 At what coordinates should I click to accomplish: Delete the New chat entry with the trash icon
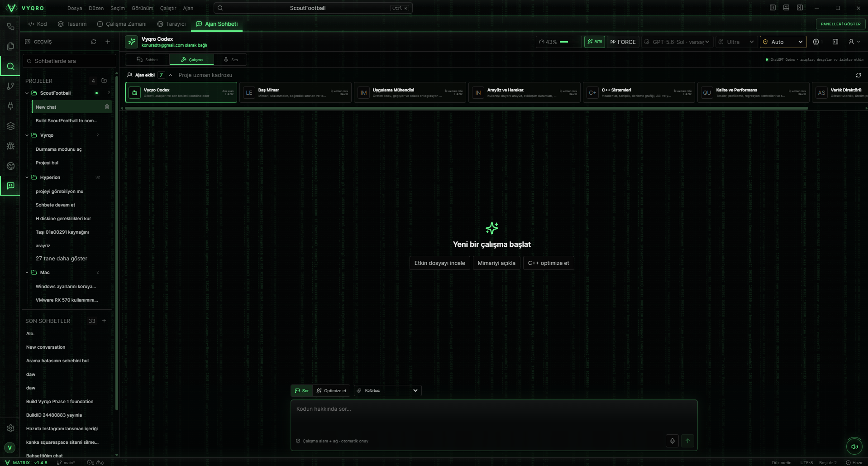107,107
